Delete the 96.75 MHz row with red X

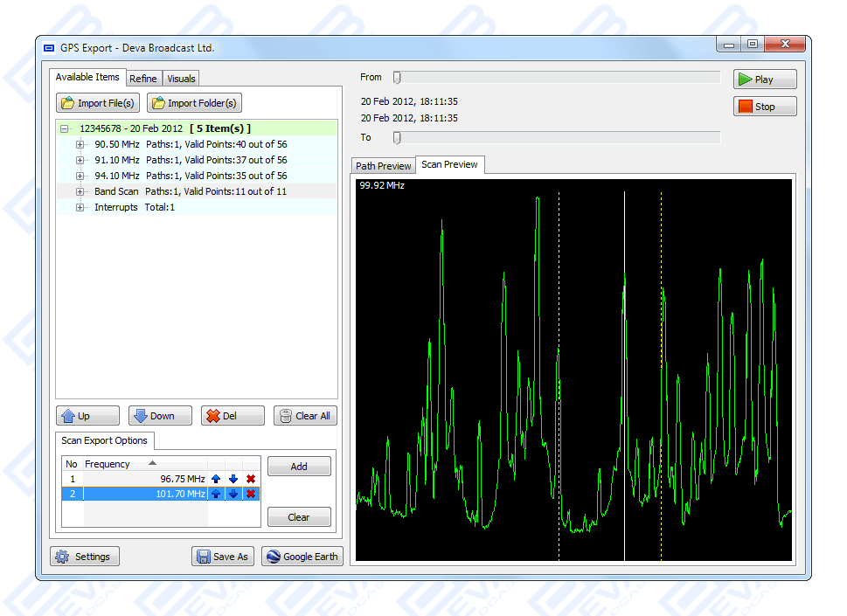(x=251, y=479)
